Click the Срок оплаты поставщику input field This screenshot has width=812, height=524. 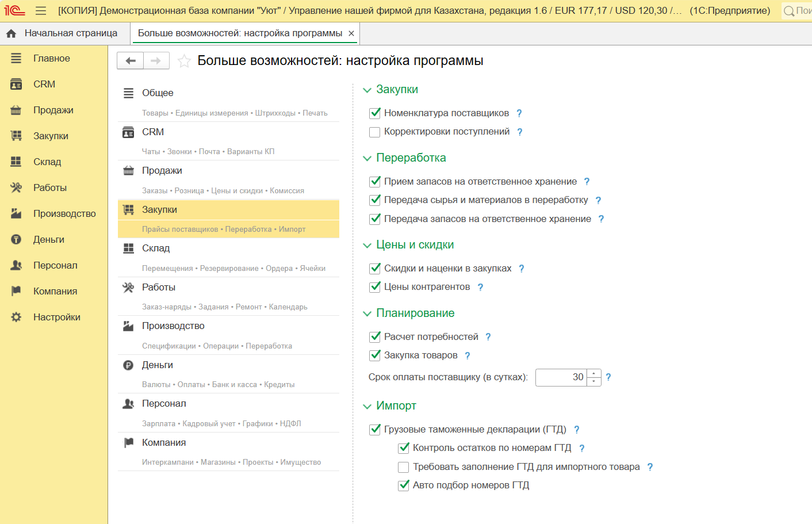[561, 377]
